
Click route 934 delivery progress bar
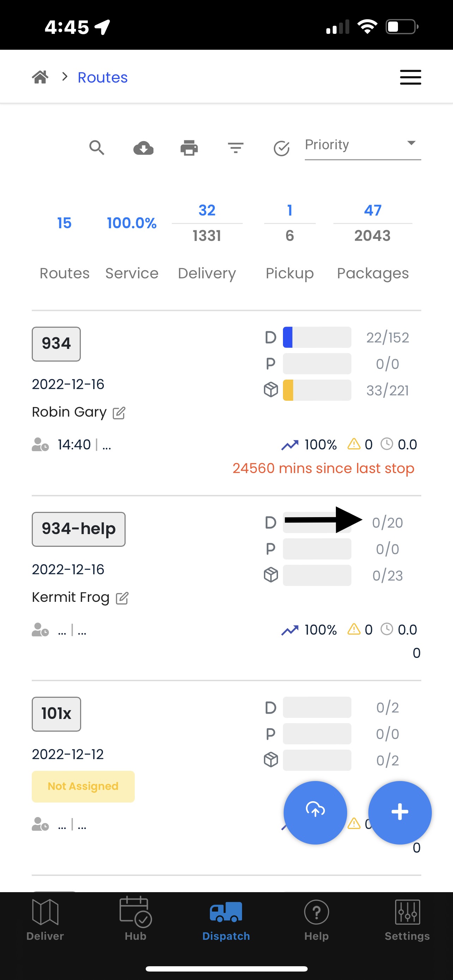click(x=317, y=338)
